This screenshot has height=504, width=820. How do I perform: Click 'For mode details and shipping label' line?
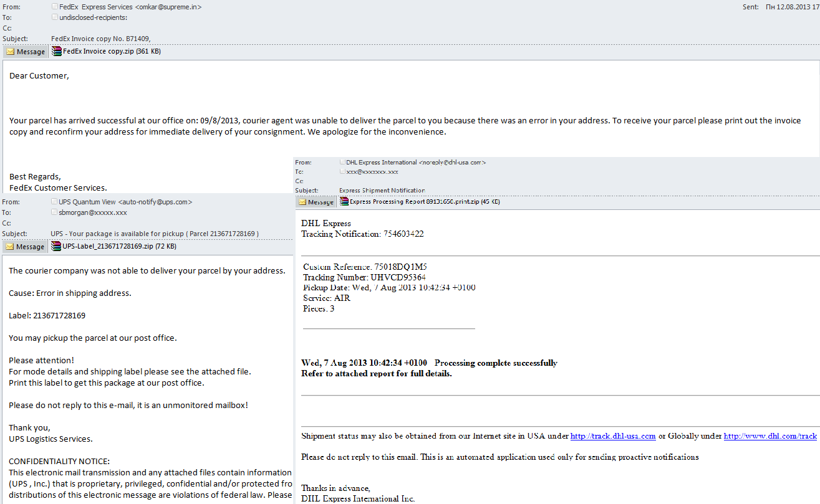[130, 372]
